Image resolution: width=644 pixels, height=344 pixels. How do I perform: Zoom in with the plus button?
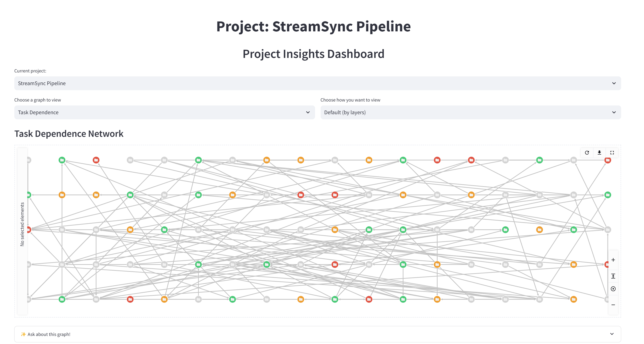click(613, 260)
